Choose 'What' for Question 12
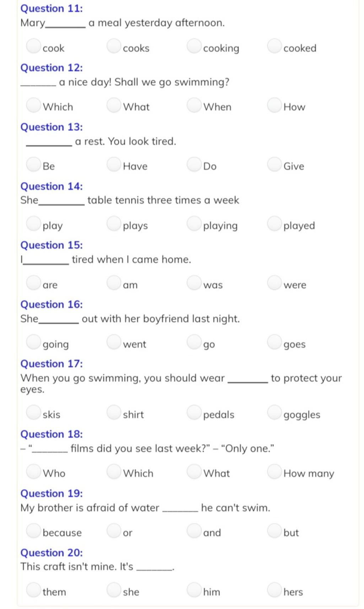 [114, 105]
